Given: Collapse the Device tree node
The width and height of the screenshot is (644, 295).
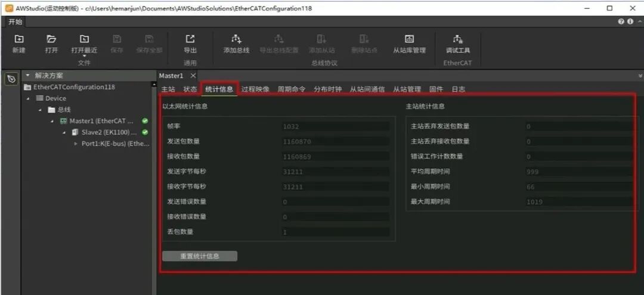Looking at the screenshot, I should tap(28, 98).
